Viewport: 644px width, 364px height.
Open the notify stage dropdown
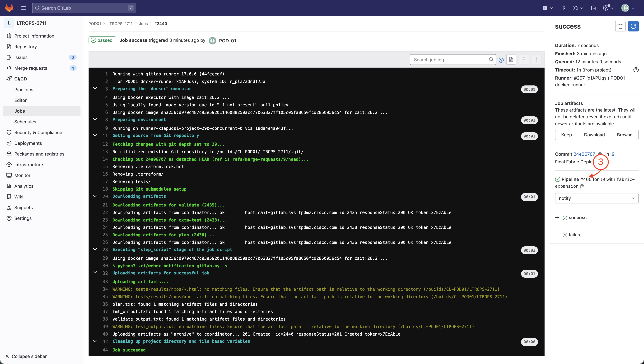point(596,198)
